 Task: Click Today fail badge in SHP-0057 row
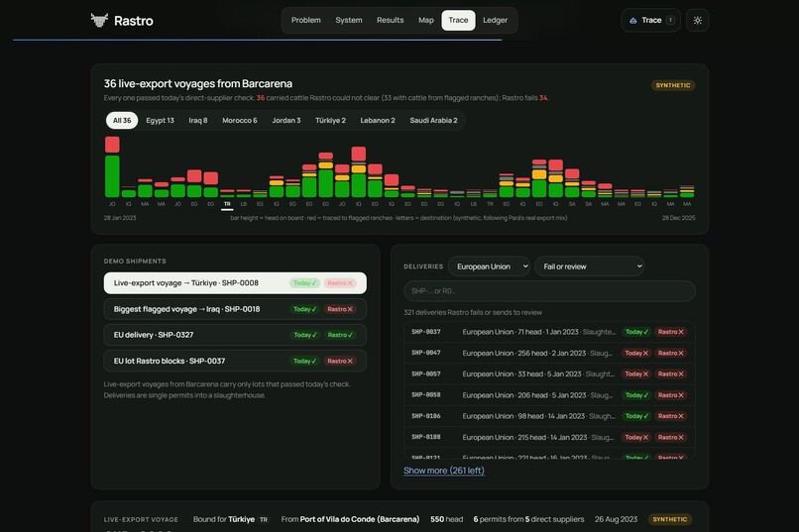[x=636, y=373]
